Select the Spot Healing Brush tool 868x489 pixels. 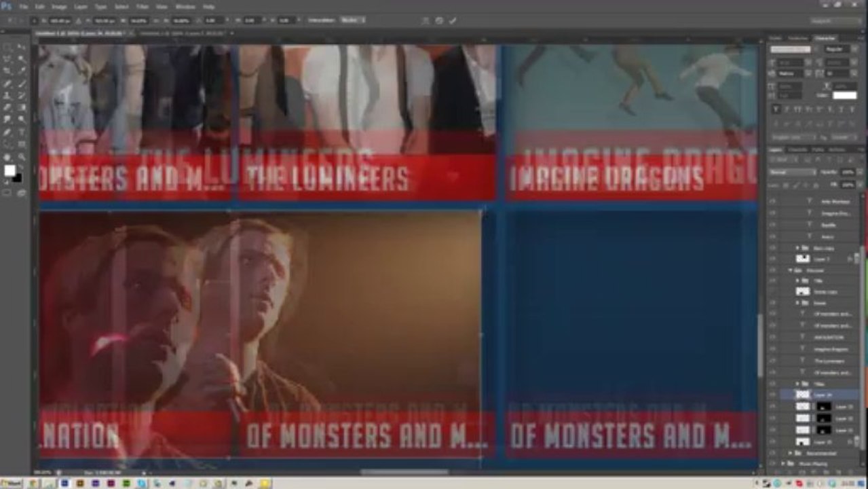click(x=8, y=84)
